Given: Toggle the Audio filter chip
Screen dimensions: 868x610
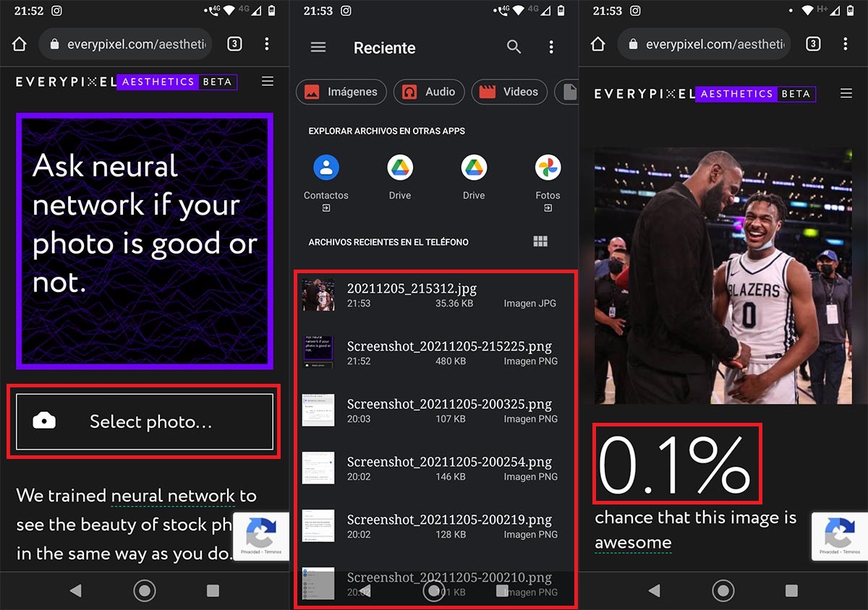Looking at the screenshot, I should coord(429,92).
